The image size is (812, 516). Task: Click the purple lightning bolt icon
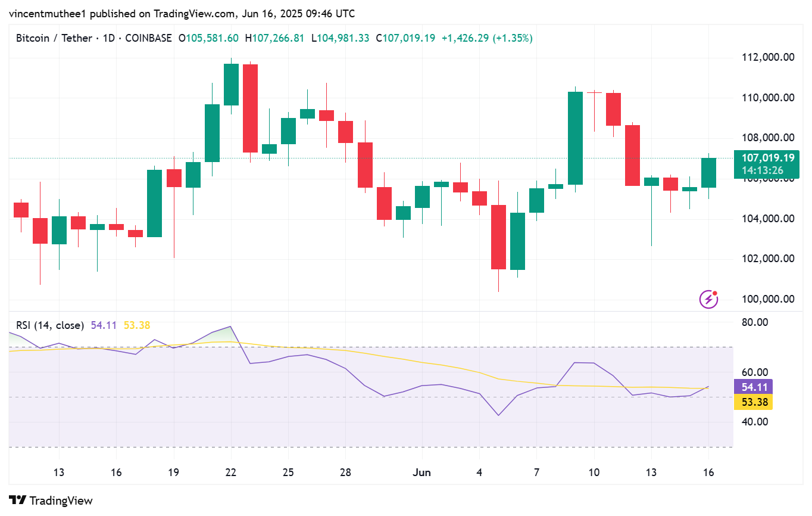click(x=708, y=299)
